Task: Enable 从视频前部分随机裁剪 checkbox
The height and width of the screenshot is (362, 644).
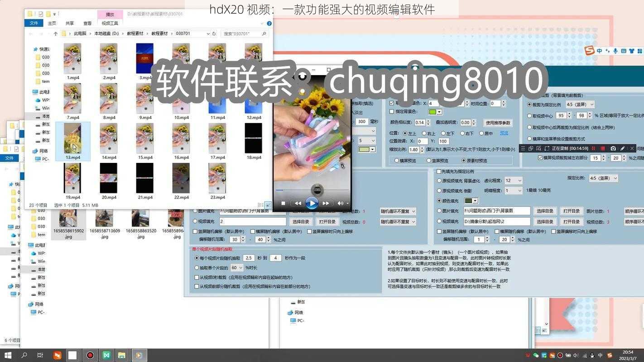Action: click(x=197, y=286)
